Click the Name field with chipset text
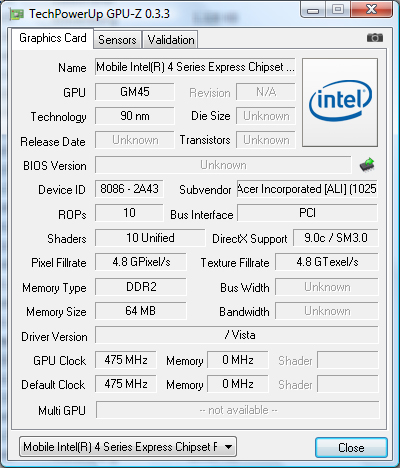 coord(195,67)
